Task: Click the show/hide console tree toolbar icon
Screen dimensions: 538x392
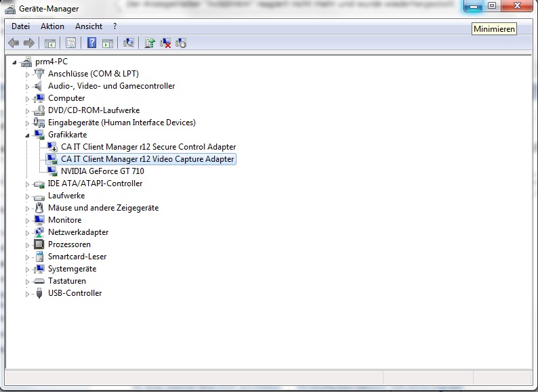Action: tap(50, 43)
